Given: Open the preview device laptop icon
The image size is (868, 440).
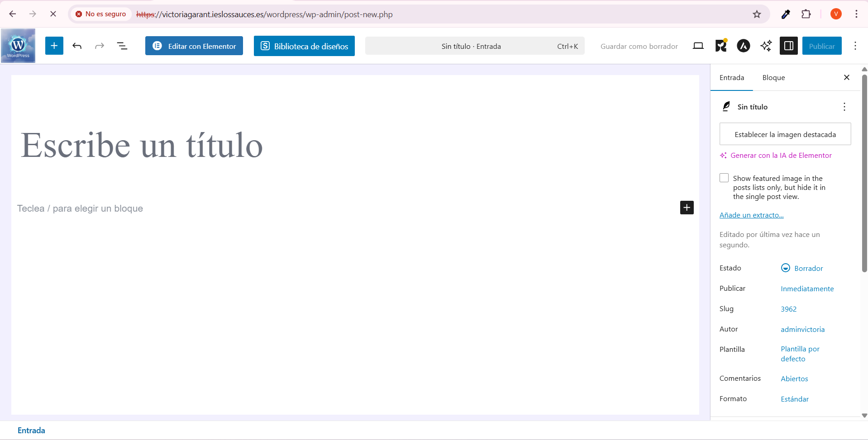Looking at the screenshot, I should [698, 46].
